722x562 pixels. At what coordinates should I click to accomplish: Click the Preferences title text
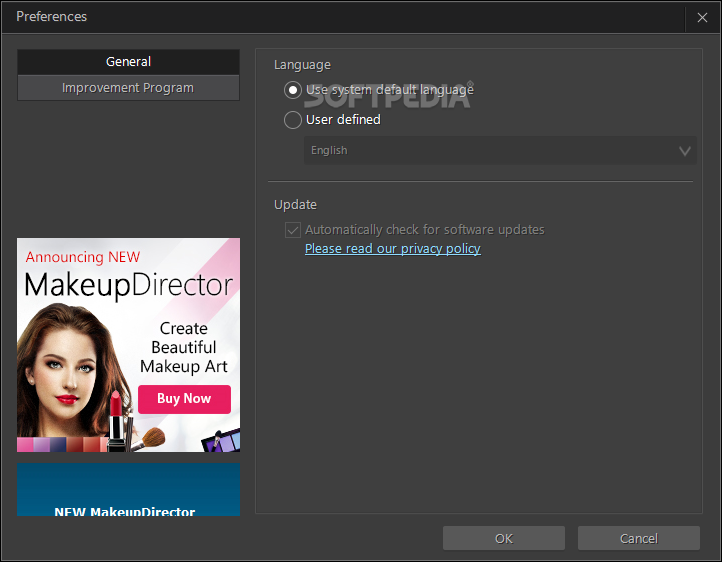tap(52, 17)
